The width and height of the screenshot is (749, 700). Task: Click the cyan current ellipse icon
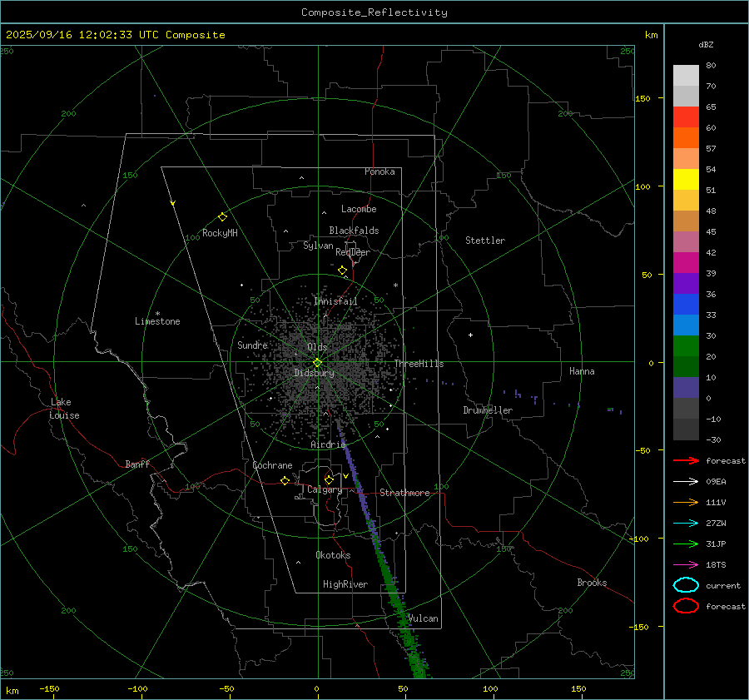(686, 585)
